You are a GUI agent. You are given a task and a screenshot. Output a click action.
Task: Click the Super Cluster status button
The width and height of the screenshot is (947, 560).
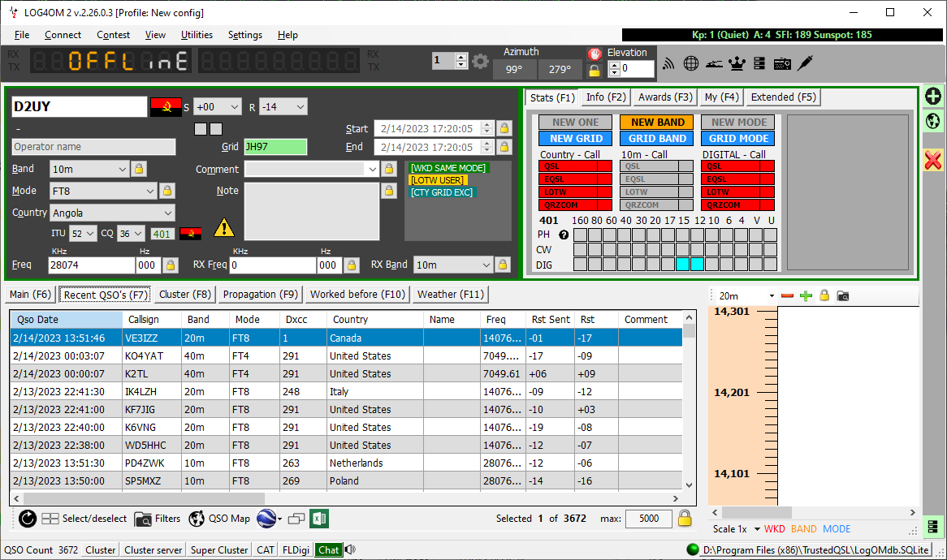[x=219, y=549]
